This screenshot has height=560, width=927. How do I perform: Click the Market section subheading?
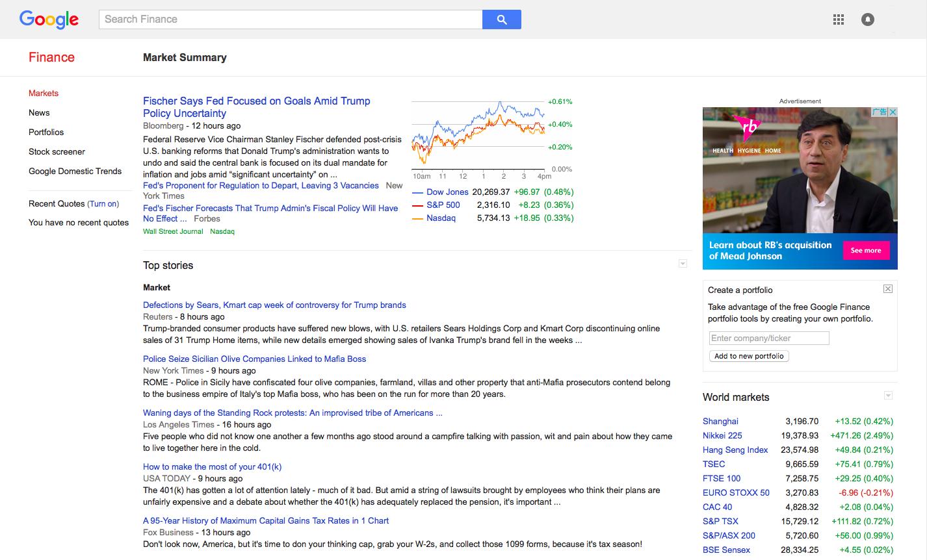click(x=157, y=287)
